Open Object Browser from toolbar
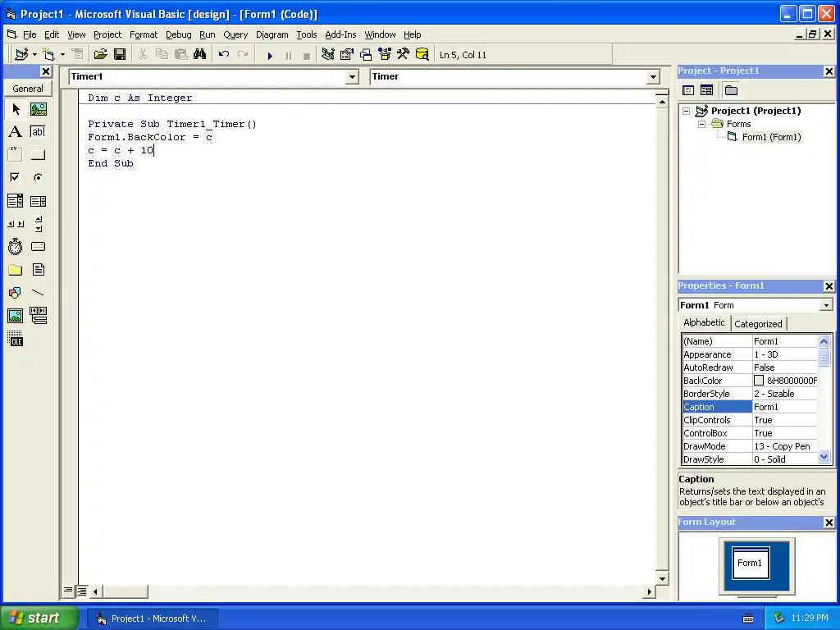 pyautogui.click(x=385, y=55)
